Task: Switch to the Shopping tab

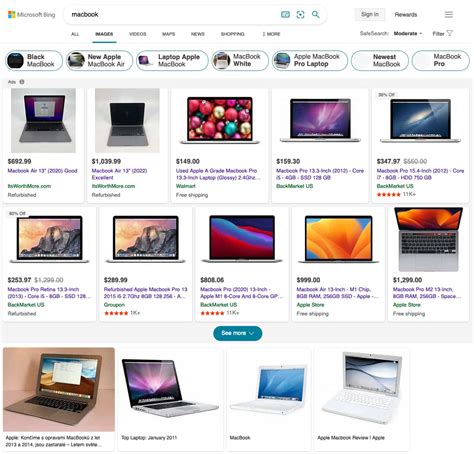Action: [232, 34]
